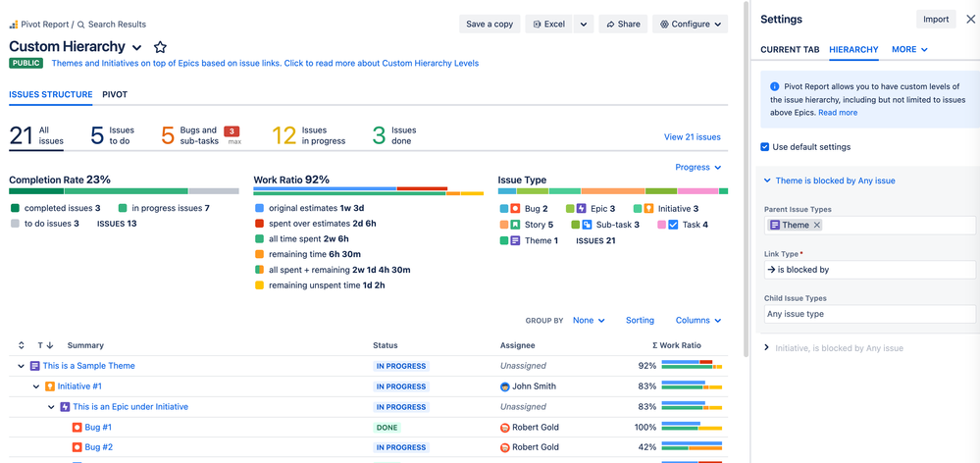
Task: Click the Share button
Action: [623, 25]
